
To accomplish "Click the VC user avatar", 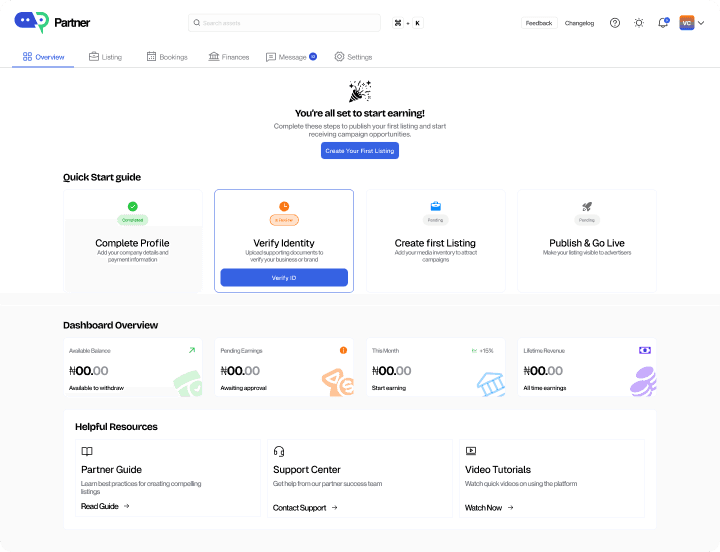I will pos(686,23).
